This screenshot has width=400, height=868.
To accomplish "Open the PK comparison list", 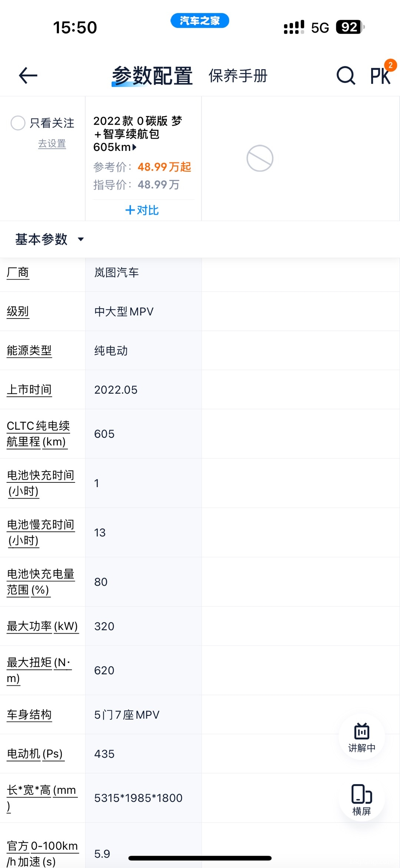I will (x=381, y=76).
